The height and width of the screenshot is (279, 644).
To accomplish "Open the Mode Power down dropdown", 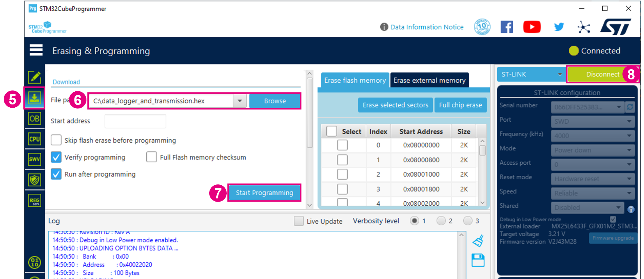I will (x=593, y=150).
